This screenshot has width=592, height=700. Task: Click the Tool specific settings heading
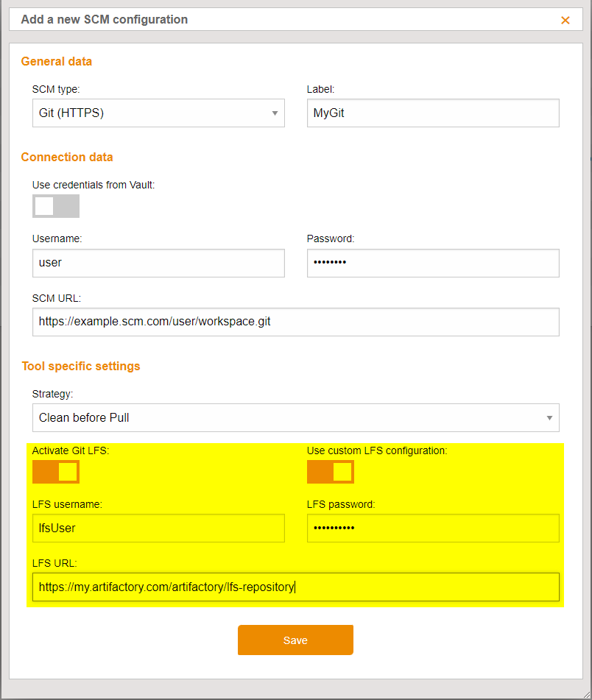tap(81, 366)
